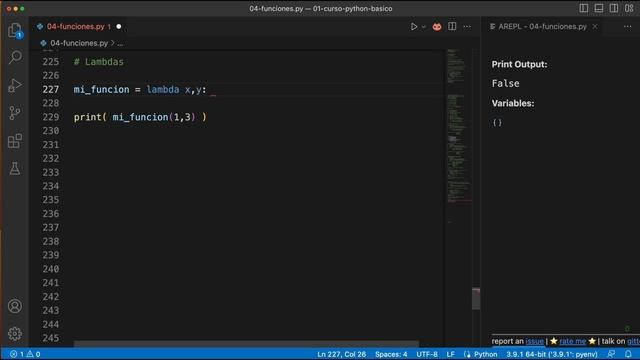Click the Variables: heading in AREPL
This screenshot has width=640, height=360.
513,103
